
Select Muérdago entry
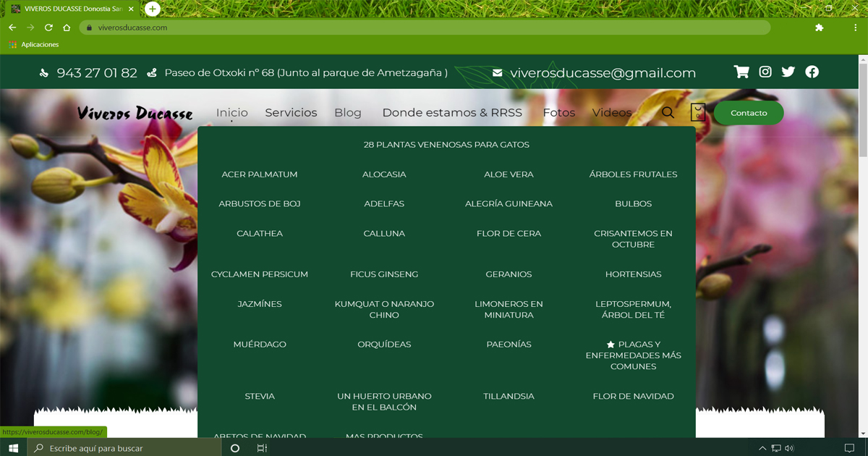coord(260,345)
